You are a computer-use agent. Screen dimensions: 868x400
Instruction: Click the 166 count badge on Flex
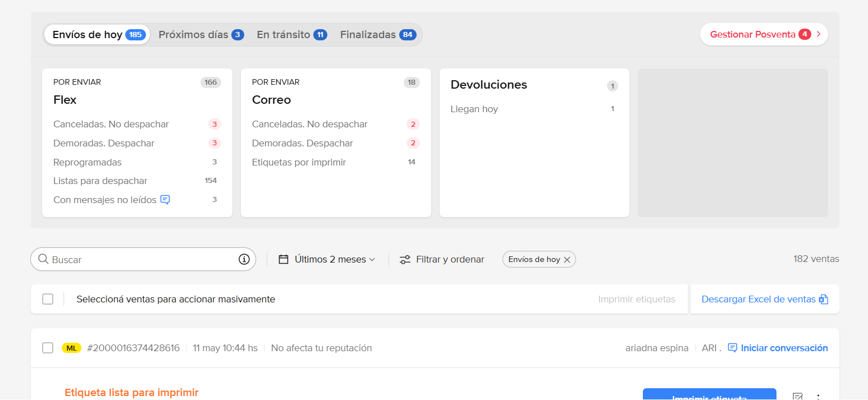tap(211, 82)
